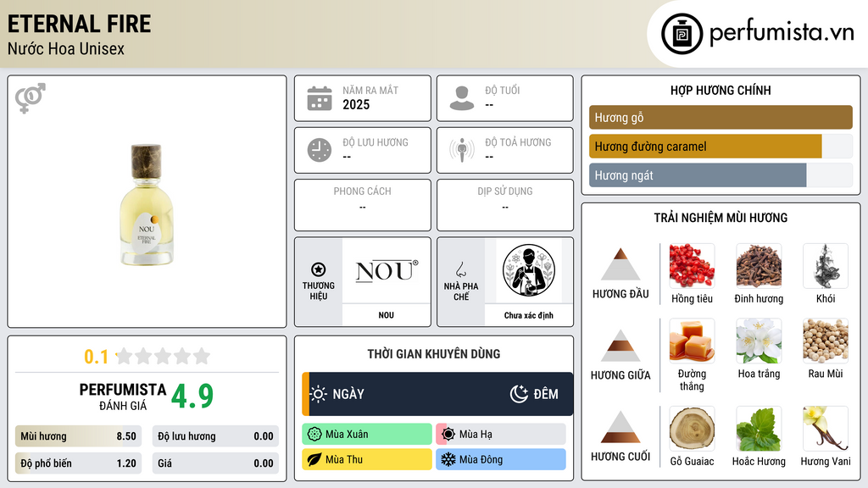The width and height of the screenshot is (868, 488).
Task: Select the Khói note image
Action: (826, 266)
